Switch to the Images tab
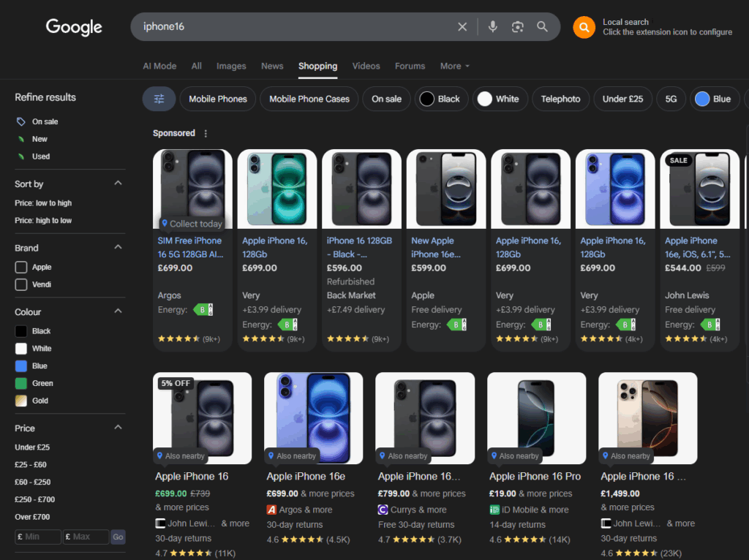Image resolution: width=749 pixels, height=560 pixels. pos(231,67)
